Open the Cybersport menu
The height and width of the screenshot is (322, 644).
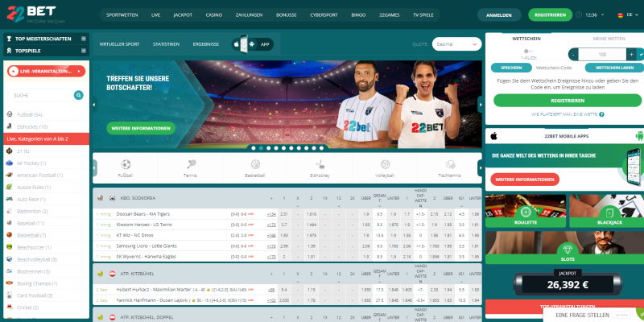(x=324, y=15)
